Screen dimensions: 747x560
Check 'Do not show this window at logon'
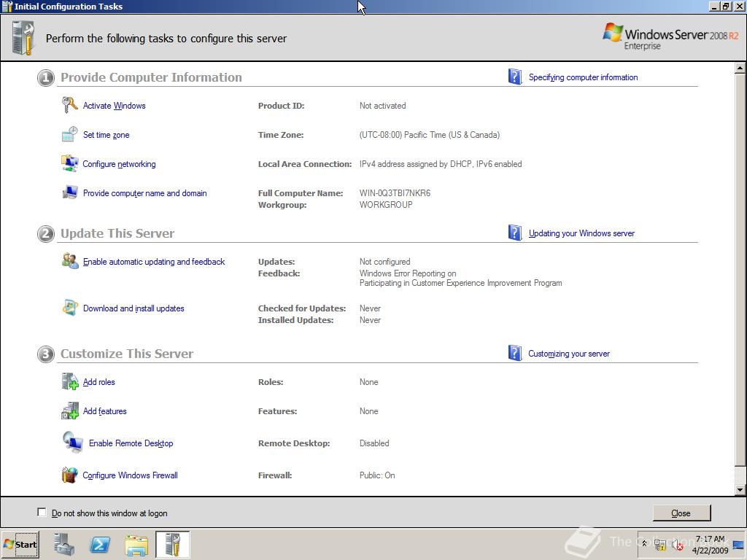click(42, 513)
